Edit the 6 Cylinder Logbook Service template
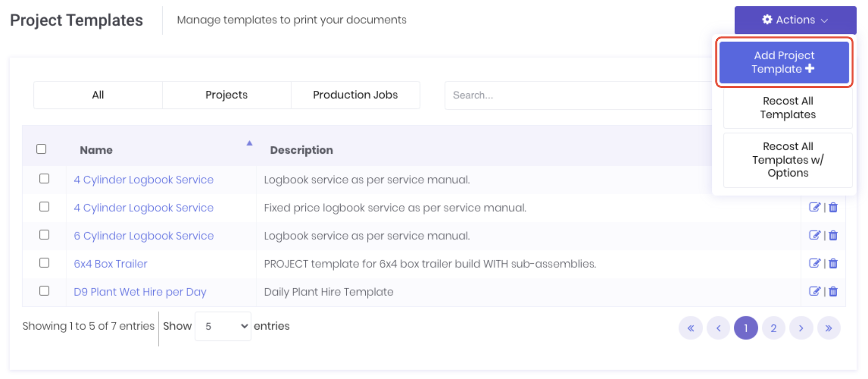 [x=814, y=235]
